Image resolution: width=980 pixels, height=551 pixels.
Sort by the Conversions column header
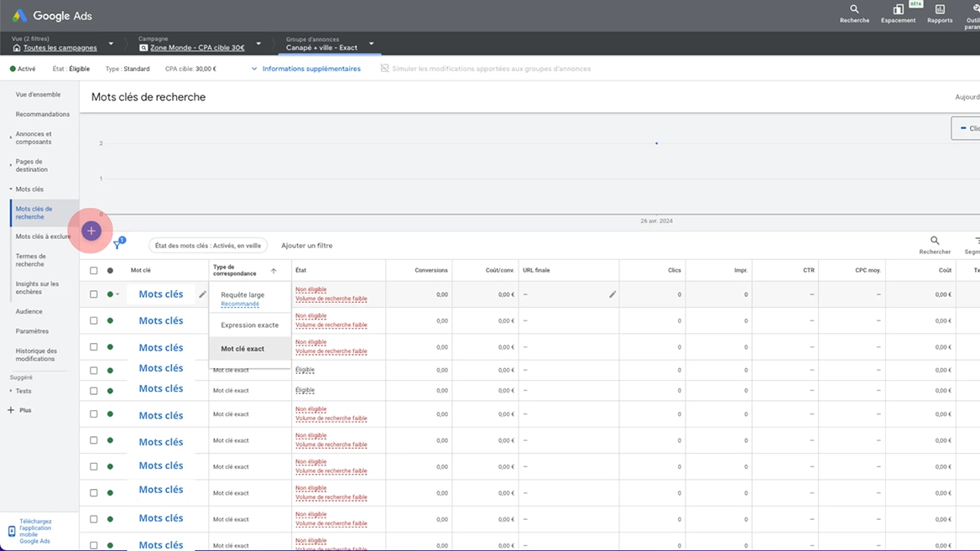(431, 271)
